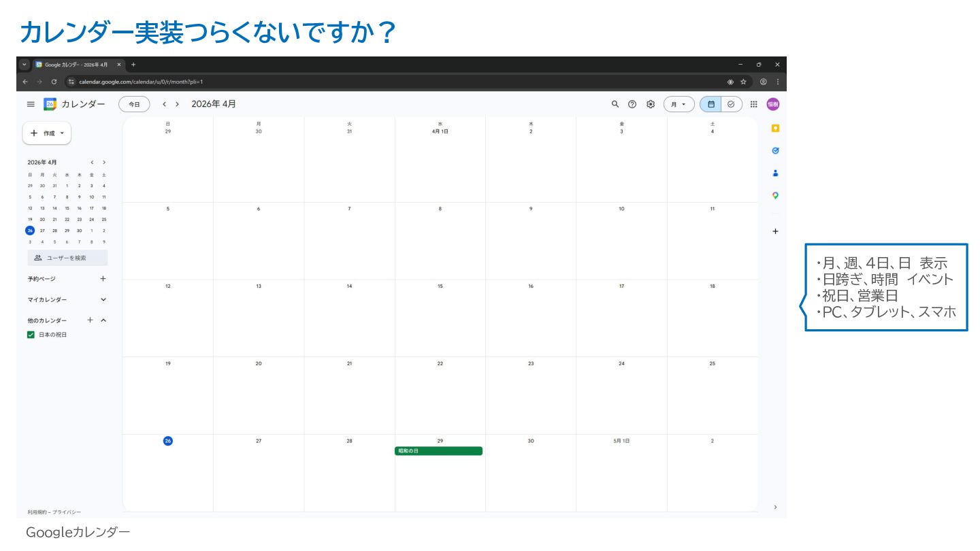This screenshot has width=980, height=551.
Task: Add a booking page with plus icon
Action: click(103, 278)
